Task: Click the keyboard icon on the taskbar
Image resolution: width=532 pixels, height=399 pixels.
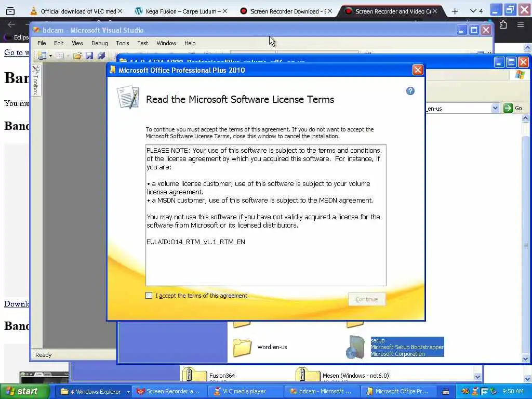Action: click(446, 392)
